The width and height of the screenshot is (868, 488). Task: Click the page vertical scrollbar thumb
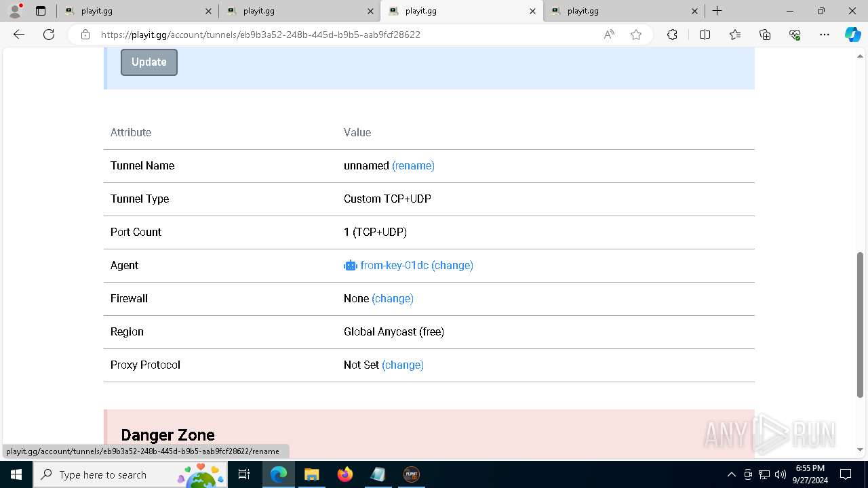(861, 324)
